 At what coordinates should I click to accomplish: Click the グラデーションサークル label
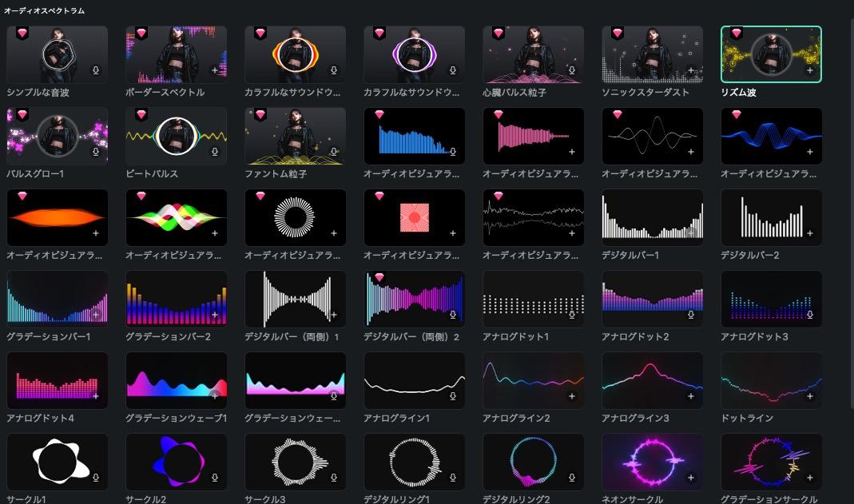pyautogui.click(x=769, y=499)
